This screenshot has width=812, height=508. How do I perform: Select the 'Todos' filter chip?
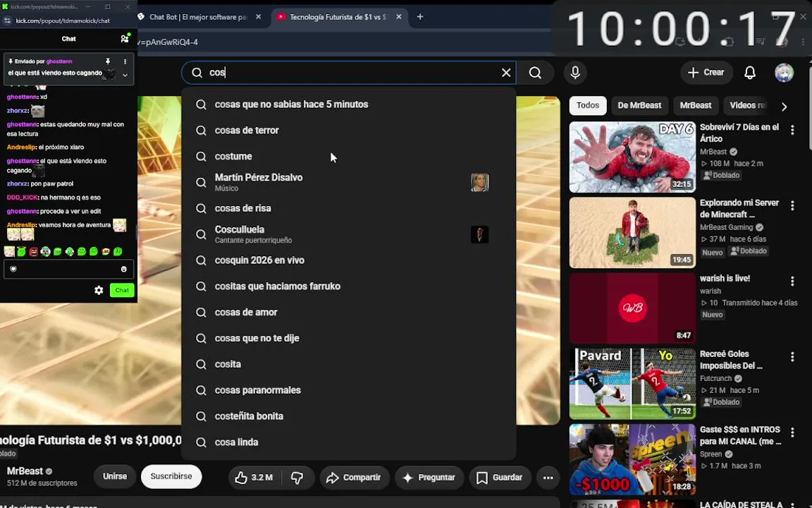click(x=588, y=105)
